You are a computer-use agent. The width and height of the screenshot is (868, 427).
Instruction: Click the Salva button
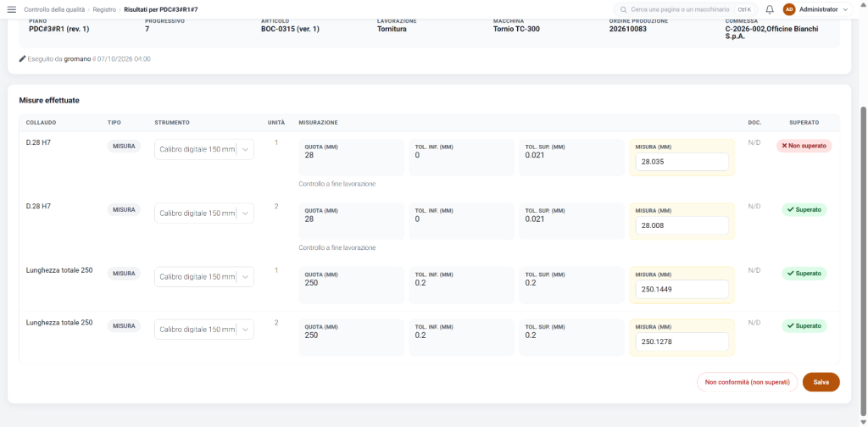click(x=821, y=382)
